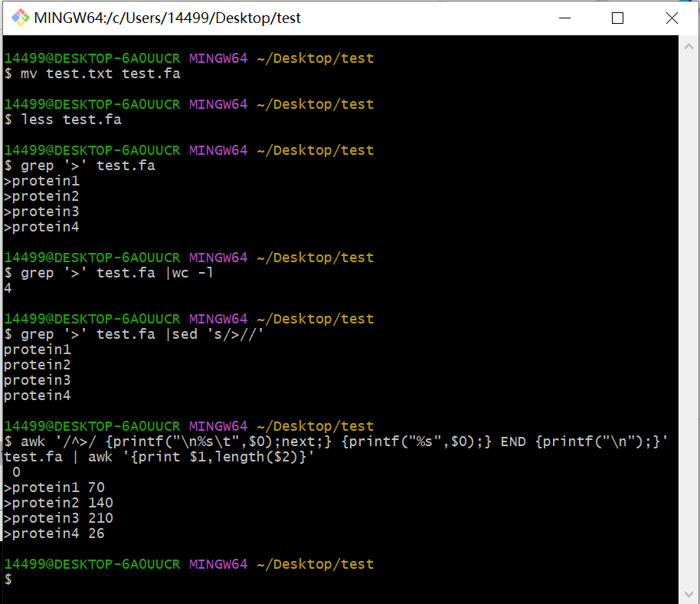Click the 'mv test.txt test.fa' command line
The image size is (700, 604).
(x=93, y=74)
